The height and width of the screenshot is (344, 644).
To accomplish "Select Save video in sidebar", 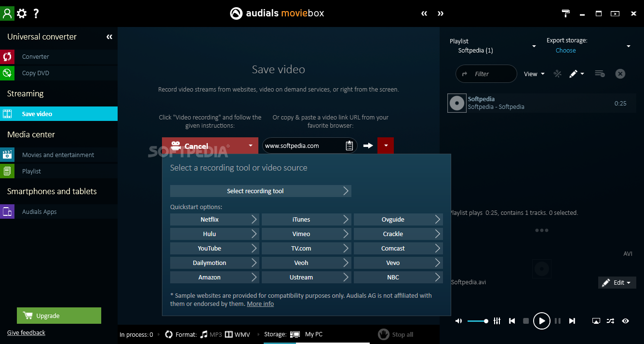I will coord(59,114).
